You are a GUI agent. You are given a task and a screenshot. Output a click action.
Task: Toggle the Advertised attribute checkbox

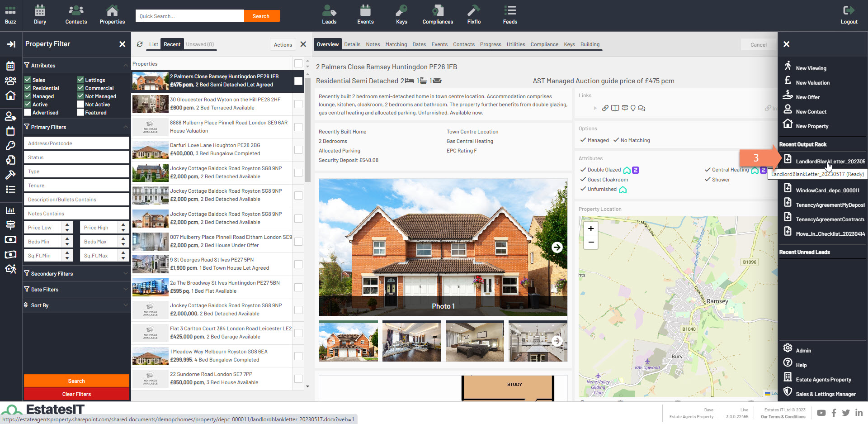coord(28,113)
